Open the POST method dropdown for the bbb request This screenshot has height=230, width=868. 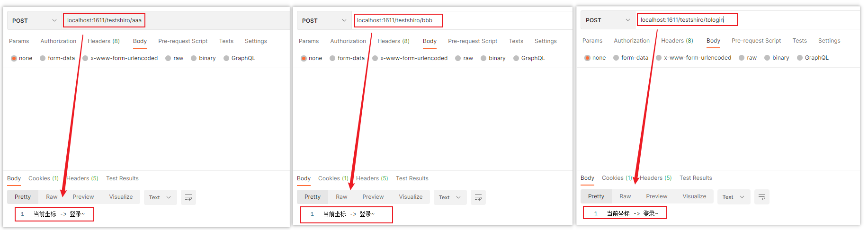tap(324, 20)
